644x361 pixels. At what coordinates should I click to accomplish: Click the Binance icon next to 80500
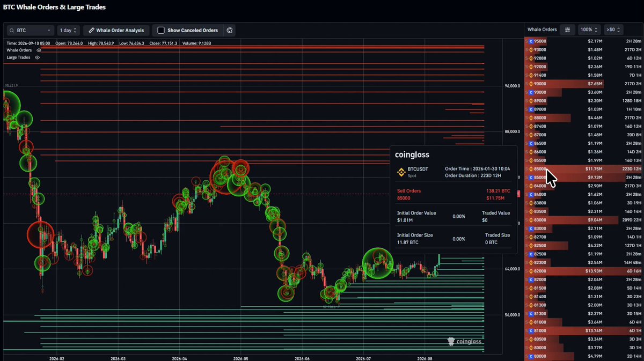click(x=531, y=339)
